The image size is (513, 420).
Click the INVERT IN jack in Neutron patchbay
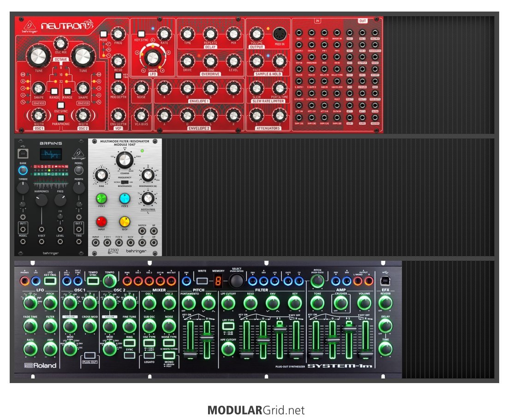[337, 33]
